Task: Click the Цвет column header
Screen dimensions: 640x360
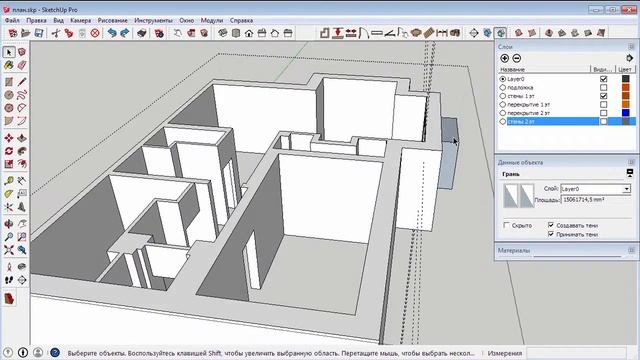Action: [625, 69]
